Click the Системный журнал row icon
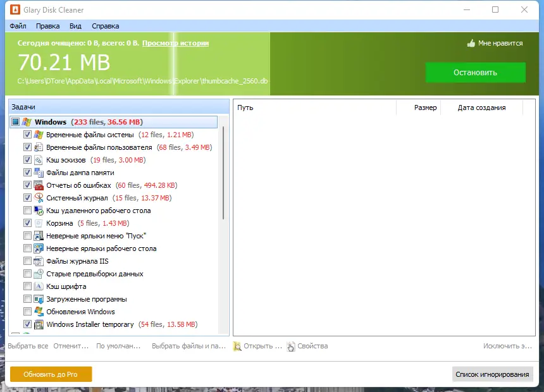This screenshot has height=392, width=544. [x=39, y=198]
